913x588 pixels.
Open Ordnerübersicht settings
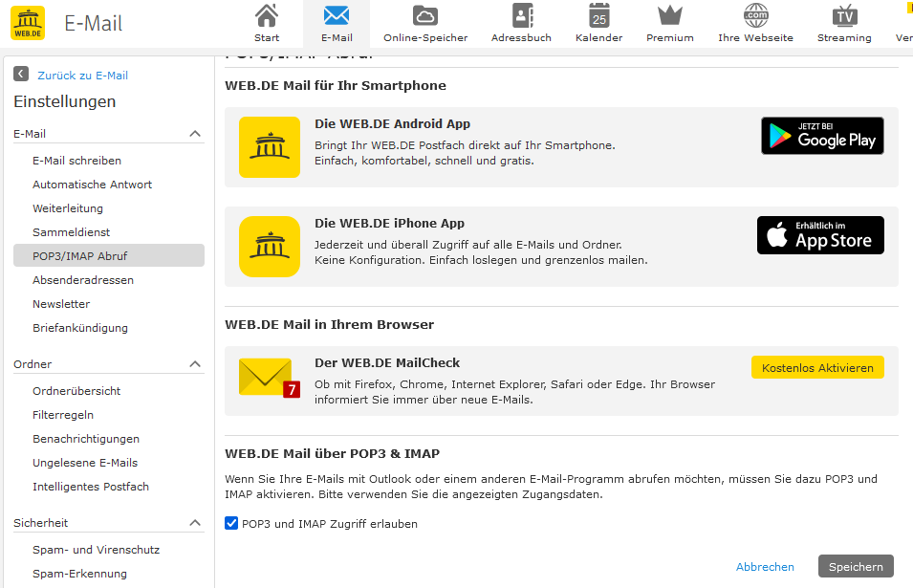pyautogui.click(x=76, y=391)
